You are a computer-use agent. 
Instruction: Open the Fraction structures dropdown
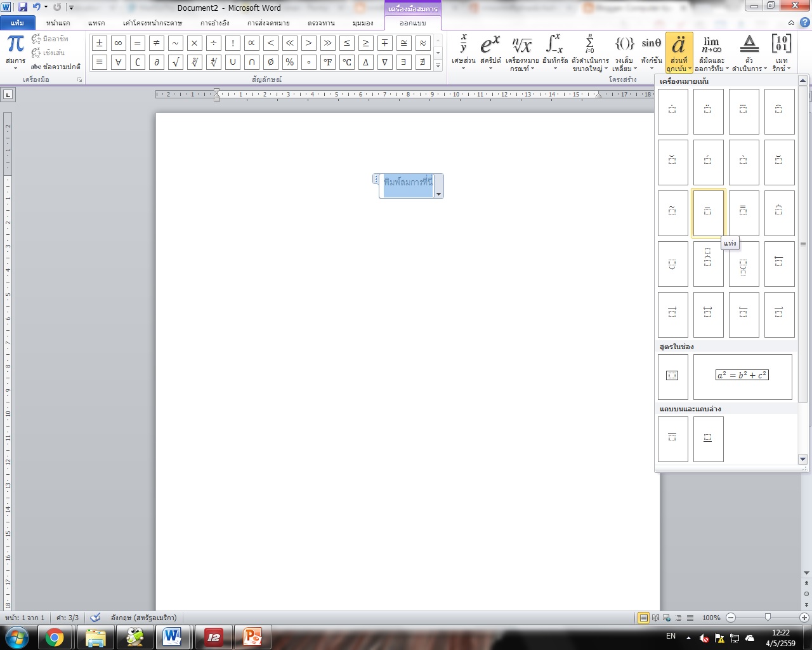pos(464,53)
